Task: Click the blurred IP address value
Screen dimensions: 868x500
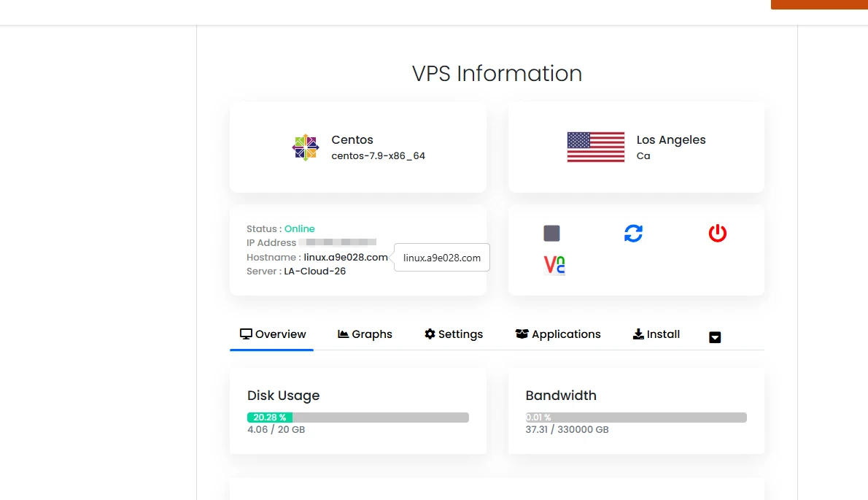Action: coord(341,242)
